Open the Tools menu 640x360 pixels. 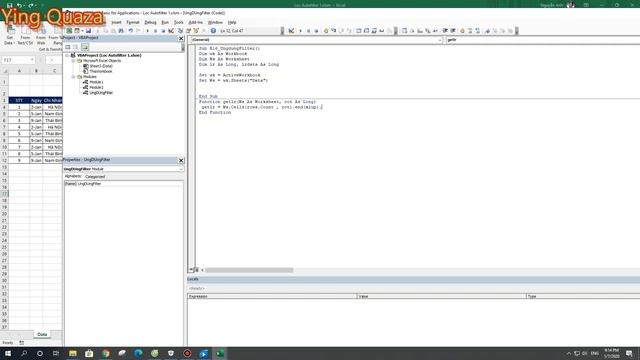point(178,22)
